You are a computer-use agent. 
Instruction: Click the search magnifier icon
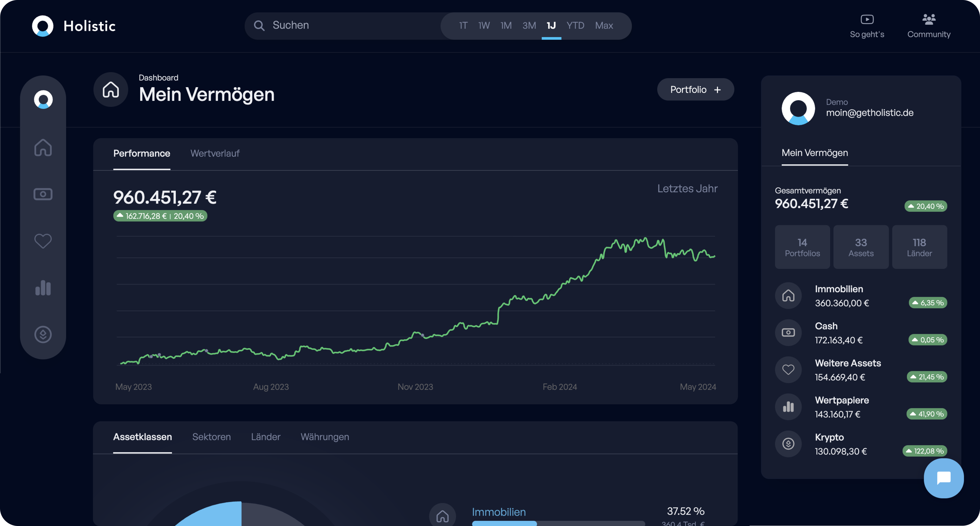(259, 26)
